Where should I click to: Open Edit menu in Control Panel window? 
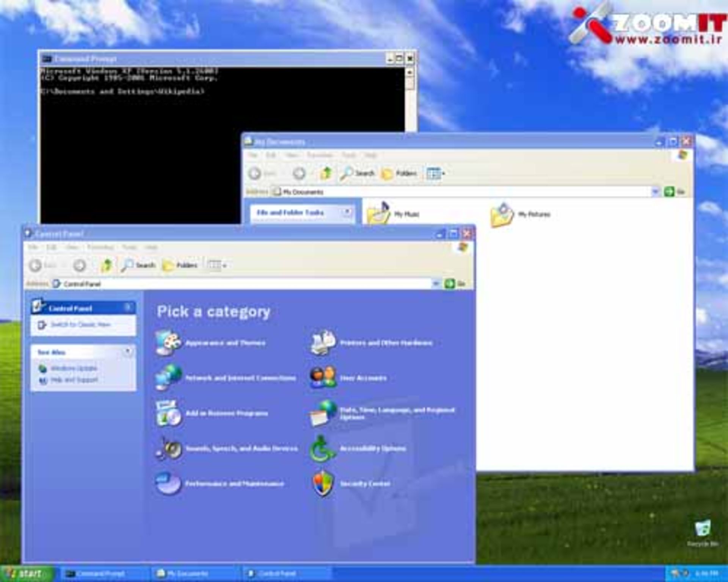[x=52, y=247]
